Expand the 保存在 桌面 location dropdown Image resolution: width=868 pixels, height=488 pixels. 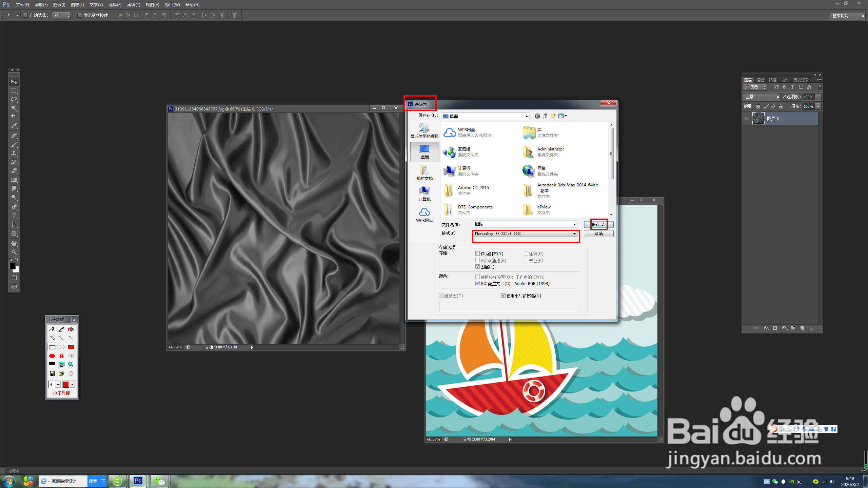[526, 117]
